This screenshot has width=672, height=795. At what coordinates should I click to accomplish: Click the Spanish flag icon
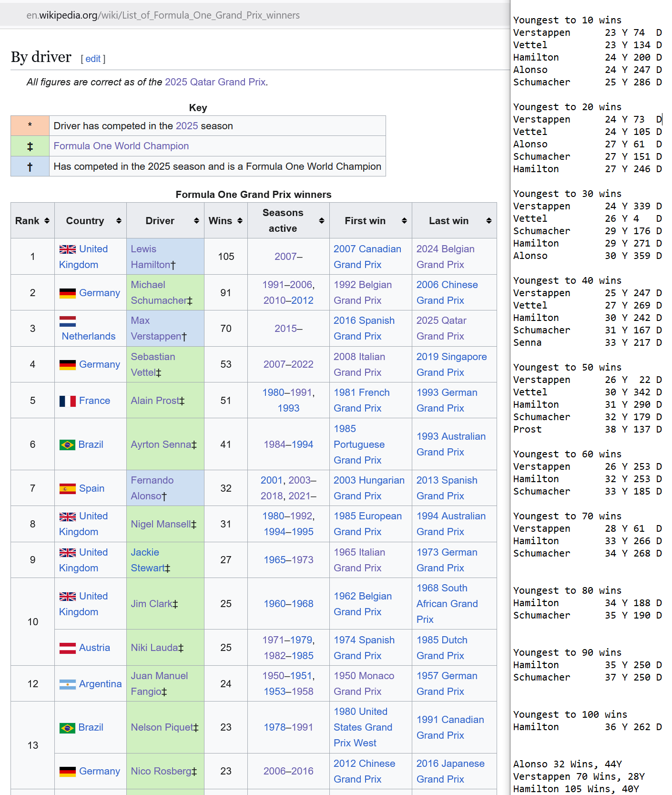[x=68, y=489]
